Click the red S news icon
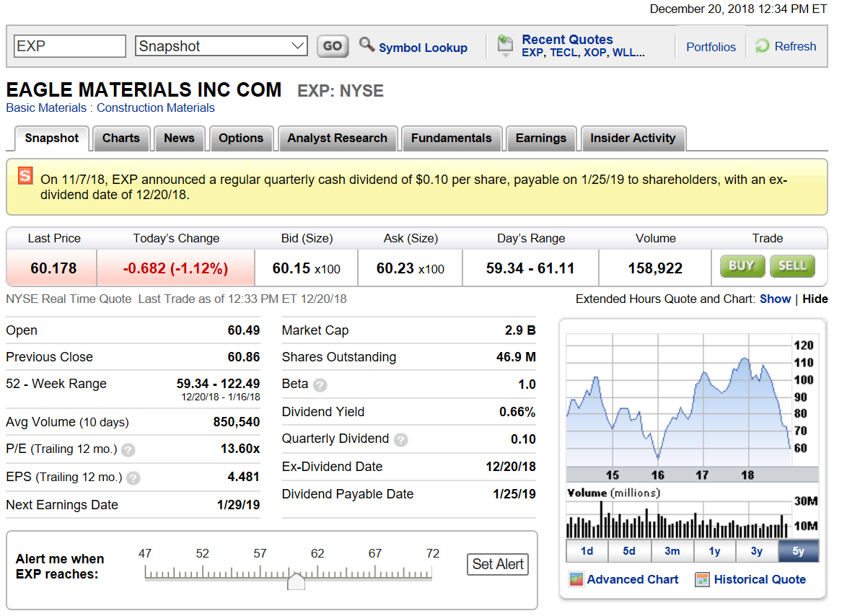Image resolution: width=847 pixels, height=616 pixels. 25,175
